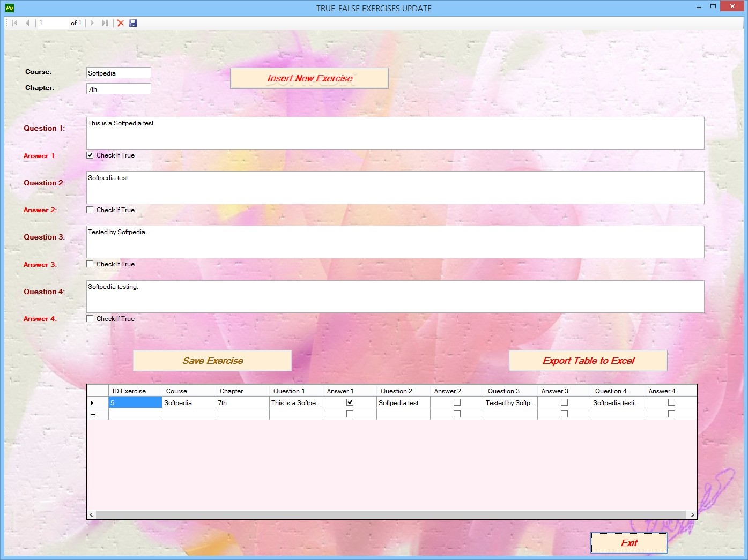Click Answer 3 column header
Viewport: 748px width, 560px height.
564,391
